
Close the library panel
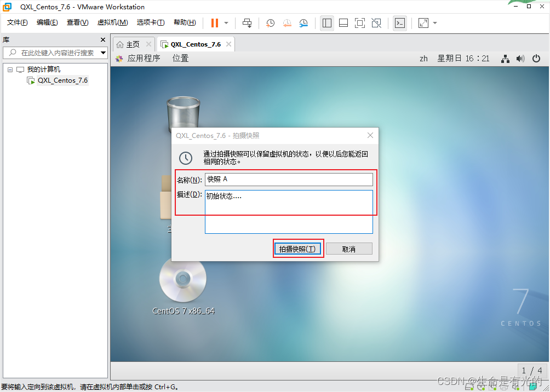tap(103, 39)
